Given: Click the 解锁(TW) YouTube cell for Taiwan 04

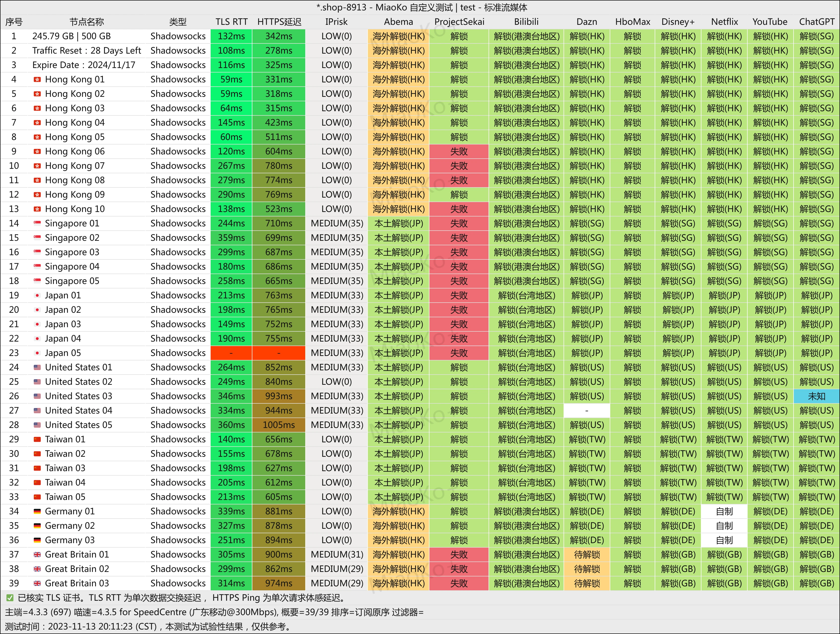Looking at the screenshot, I should click(x=770, y=483).
